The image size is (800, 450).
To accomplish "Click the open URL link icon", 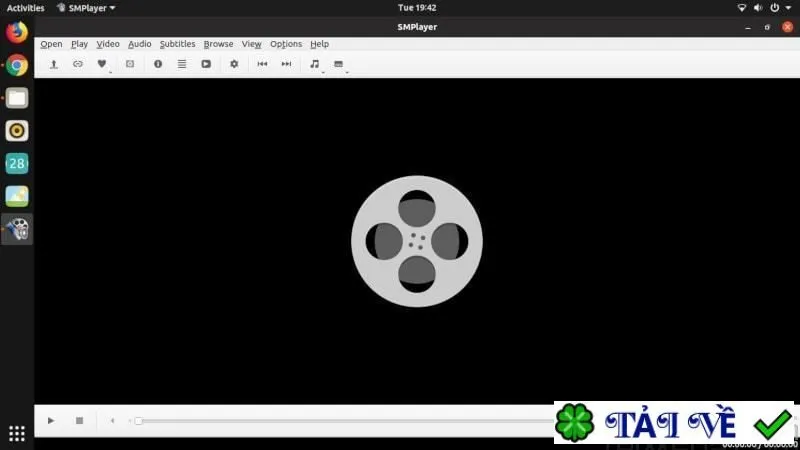I will [x=78, y=64].
